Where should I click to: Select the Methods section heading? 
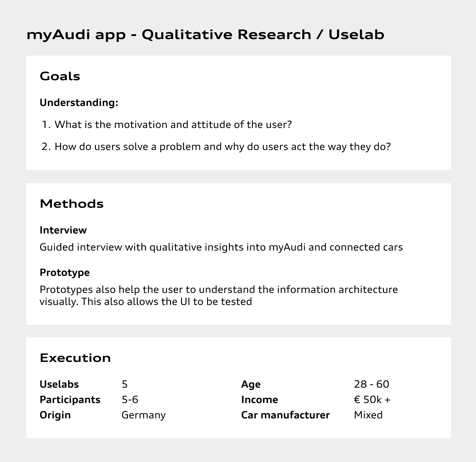(x=72, y=204)
